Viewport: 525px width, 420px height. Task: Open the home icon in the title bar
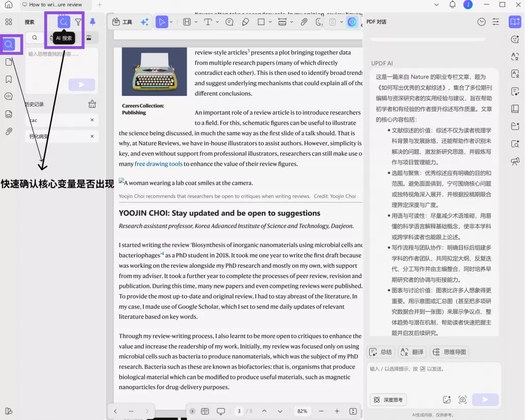click(9, 4)
